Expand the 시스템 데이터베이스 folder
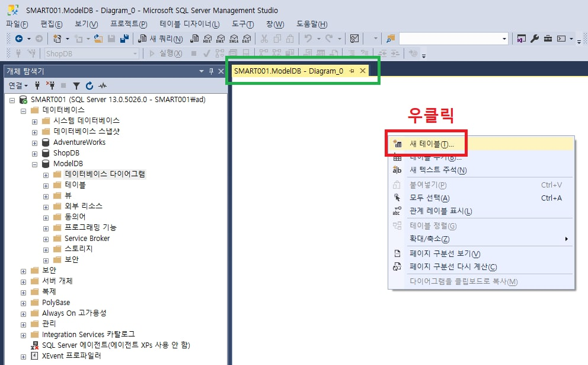This screenshot has height=365, width=588. (x=34, y=122)
